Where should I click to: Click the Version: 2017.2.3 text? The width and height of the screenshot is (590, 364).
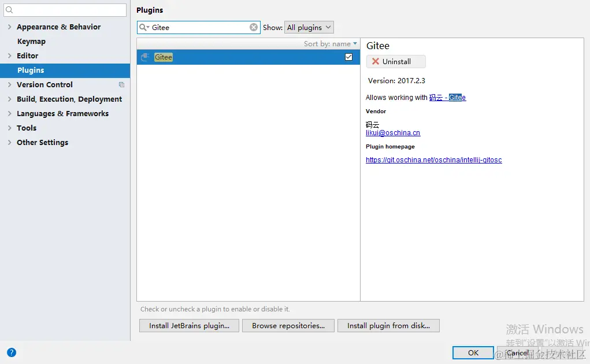396,81
